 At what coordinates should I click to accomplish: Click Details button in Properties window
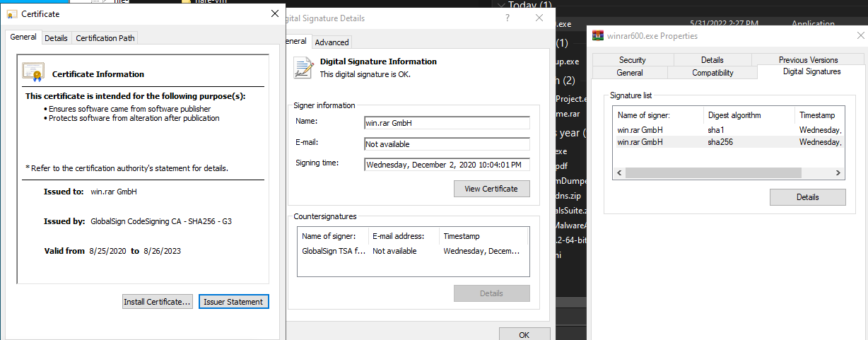tap(807, 197)
